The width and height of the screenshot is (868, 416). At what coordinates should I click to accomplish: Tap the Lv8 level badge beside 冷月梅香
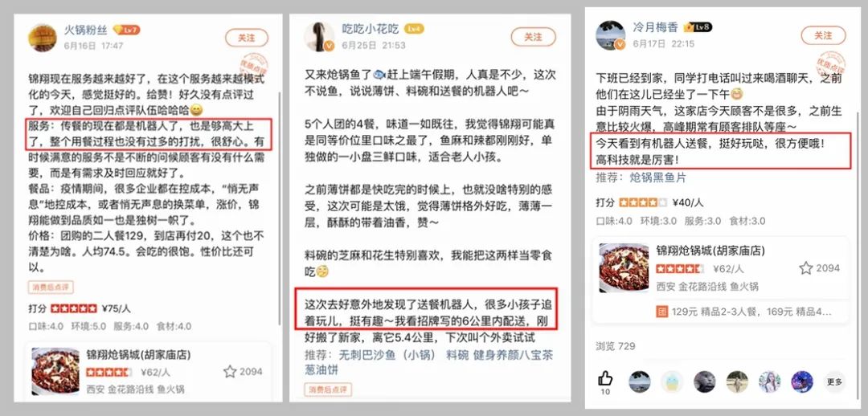click(698, 27)
